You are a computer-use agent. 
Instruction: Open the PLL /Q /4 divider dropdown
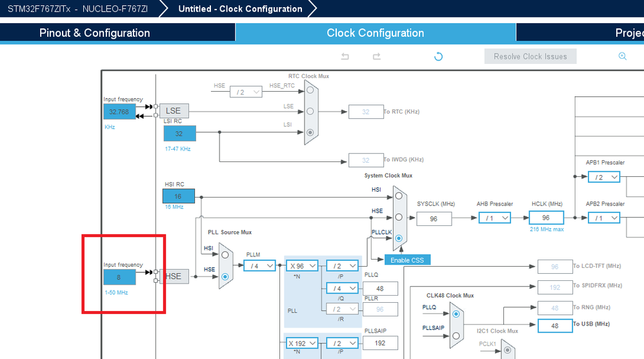coord(342,288)
